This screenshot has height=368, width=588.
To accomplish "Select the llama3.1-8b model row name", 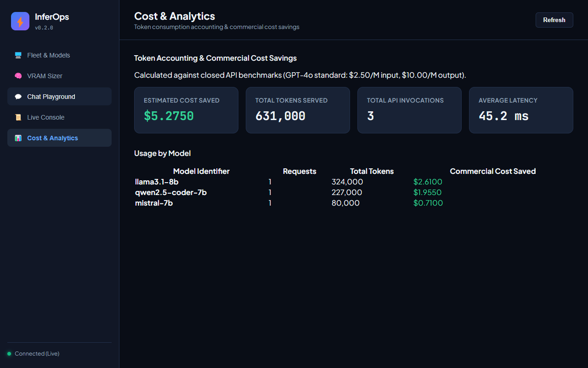I will (157, 182).
